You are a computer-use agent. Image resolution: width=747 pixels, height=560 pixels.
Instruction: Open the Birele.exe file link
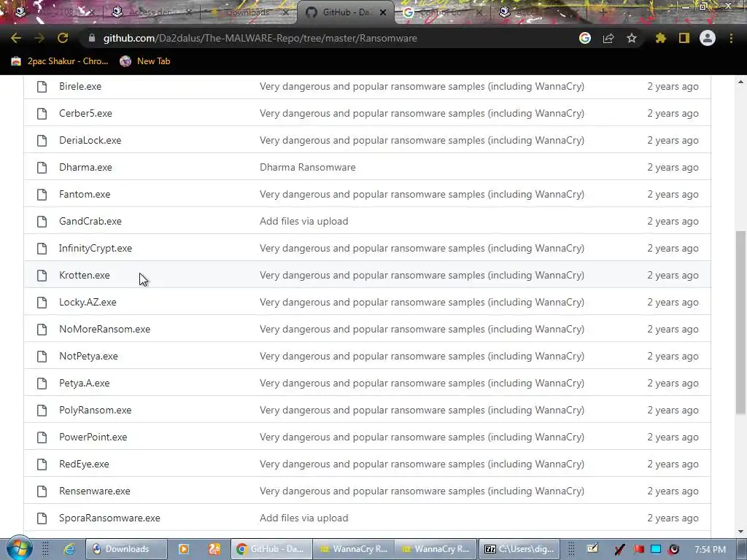click(80, 86)
